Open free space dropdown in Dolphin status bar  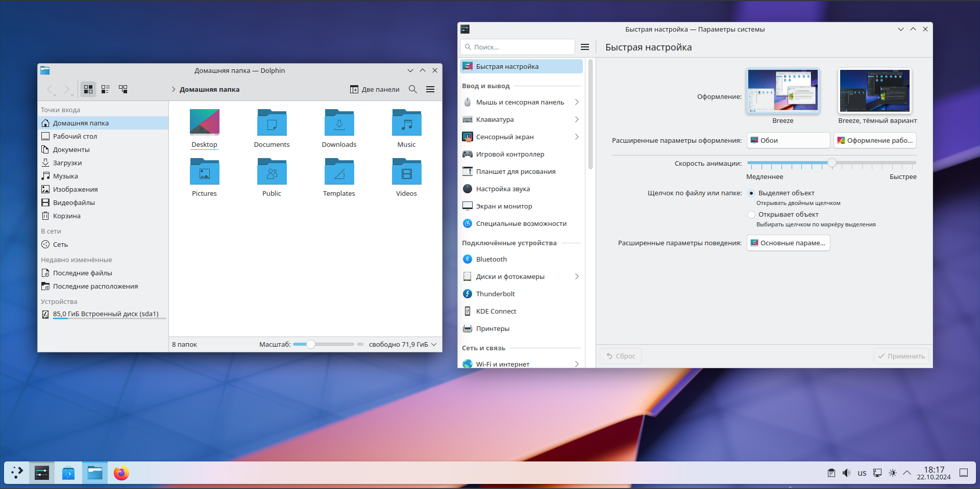[x=403, y=345]
